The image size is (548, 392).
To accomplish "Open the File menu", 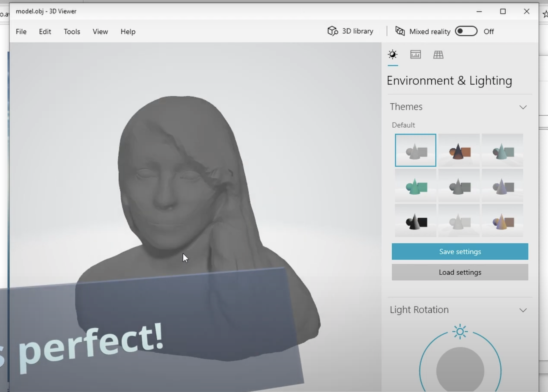I will click(21, 32).
